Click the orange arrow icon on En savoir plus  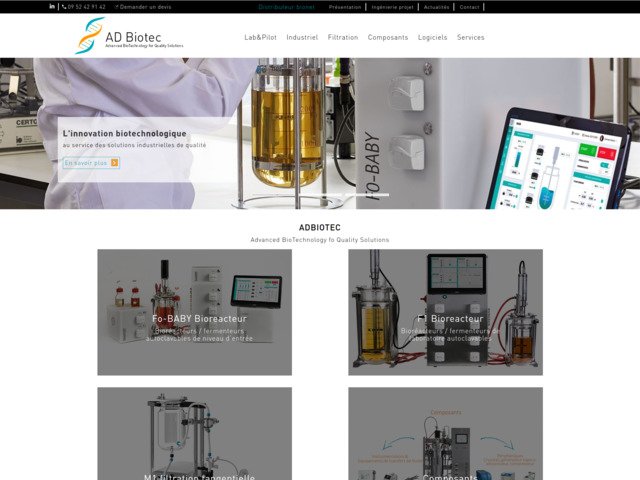(115, 163)
